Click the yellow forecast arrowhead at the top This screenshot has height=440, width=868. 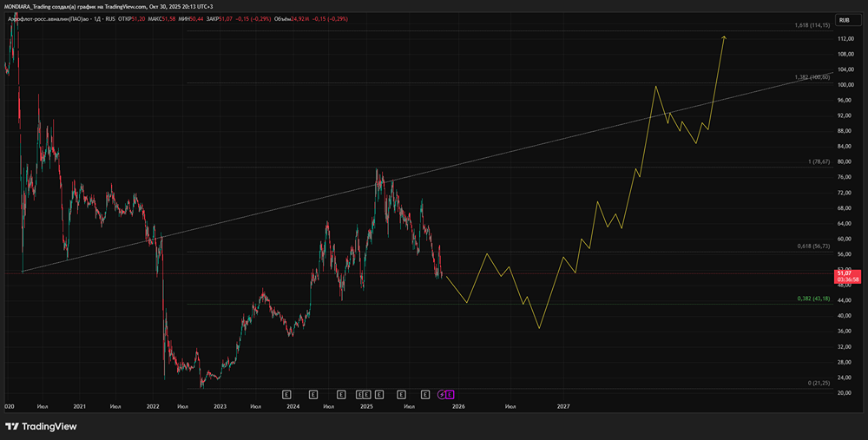click(724, 37)
